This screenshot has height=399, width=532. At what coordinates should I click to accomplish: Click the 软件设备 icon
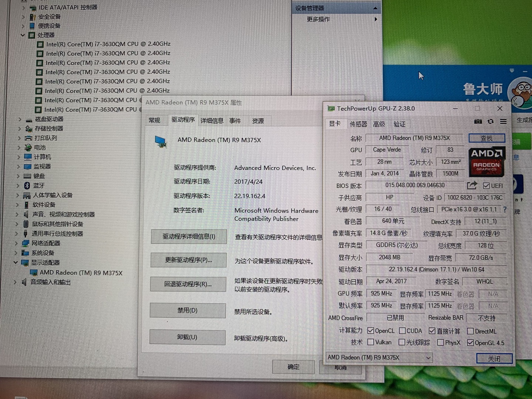27,205
